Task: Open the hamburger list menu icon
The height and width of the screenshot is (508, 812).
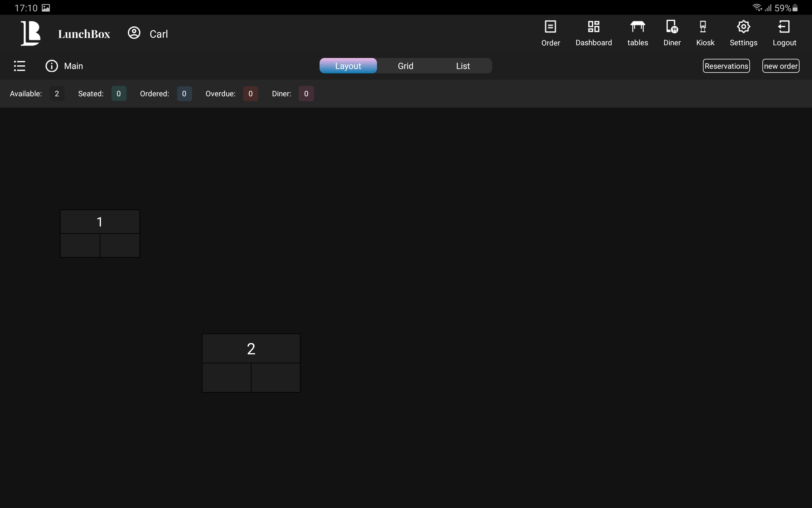Action: (x=19, y=66)
